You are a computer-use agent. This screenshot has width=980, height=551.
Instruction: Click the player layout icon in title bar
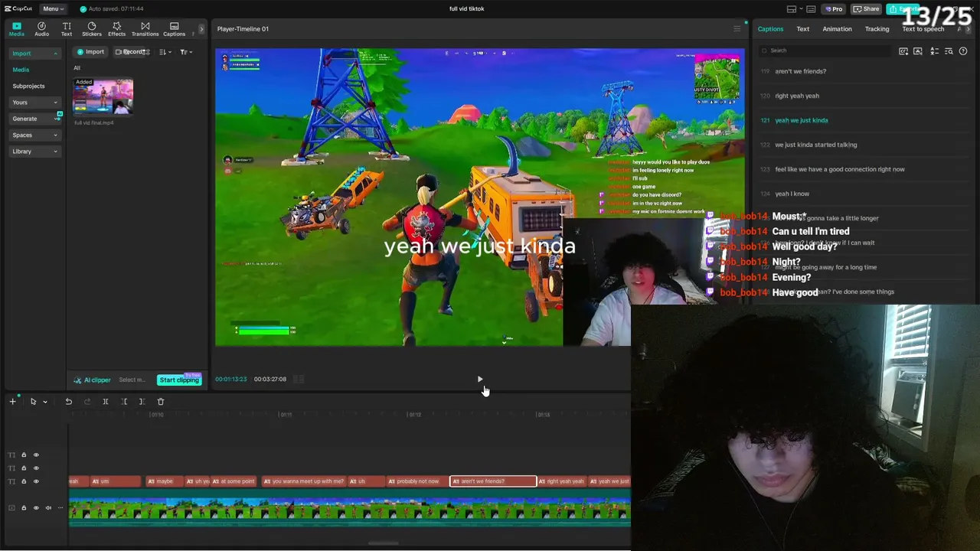[x=792, y=9]
